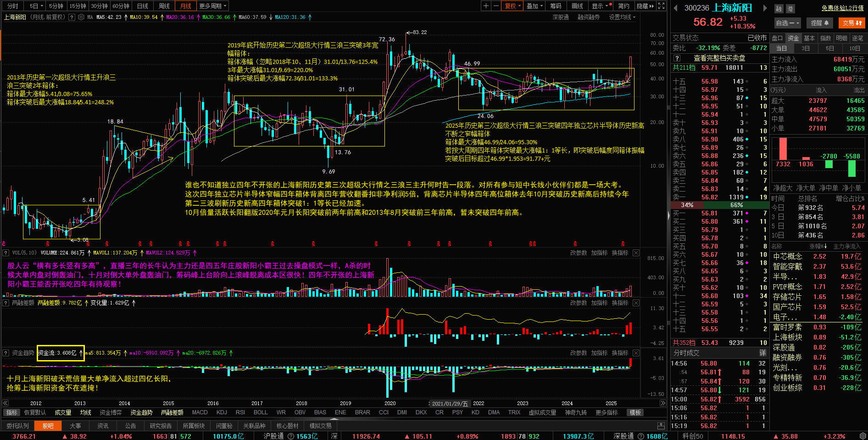Go to next stock with the right arrow
868x440 pixels.
[765, 8]
